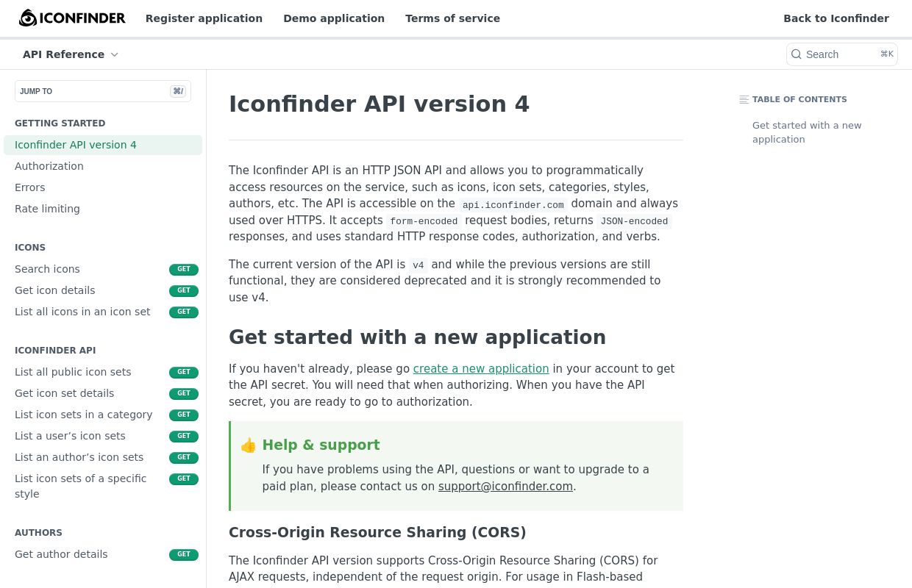912x588 pixels.
Task: Click the support@iconfinder.com email link
Action: point(505,486)
